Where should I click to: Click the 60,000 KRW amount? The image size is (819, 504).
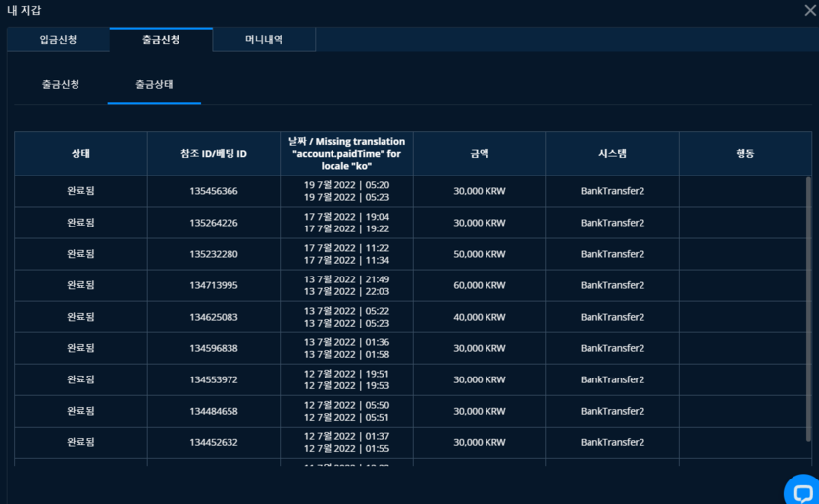point(480,285)
